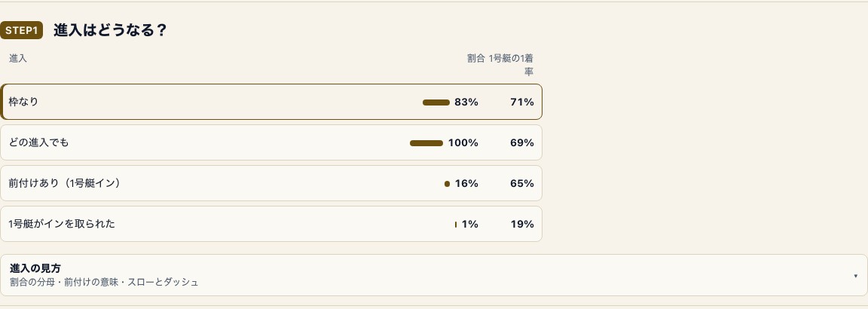Click the 100% ratio bar for どの進入でも
This screenshot has height=309, width=868.
426,143
